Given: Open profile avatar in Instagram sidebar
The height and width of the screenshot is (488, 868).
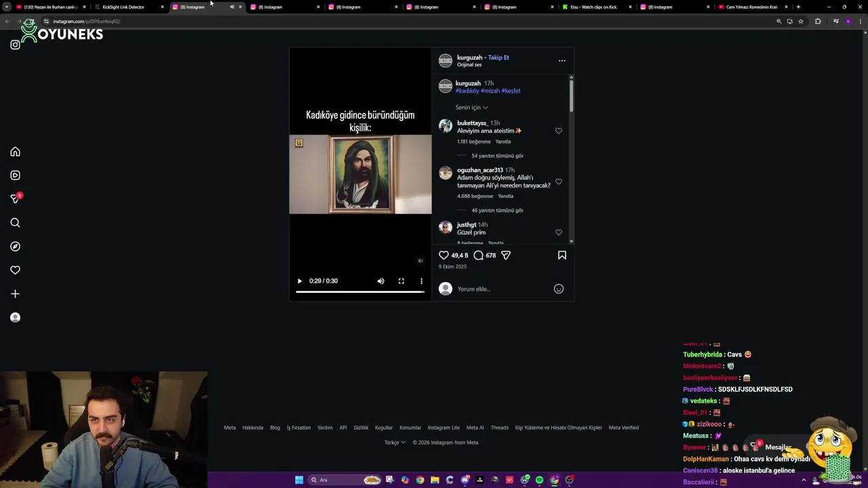Looking at the screenshot, I should tap(15, 317).
